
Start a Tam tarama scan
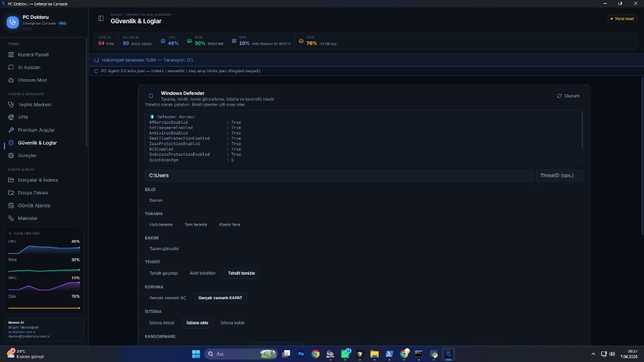point(196,224)
